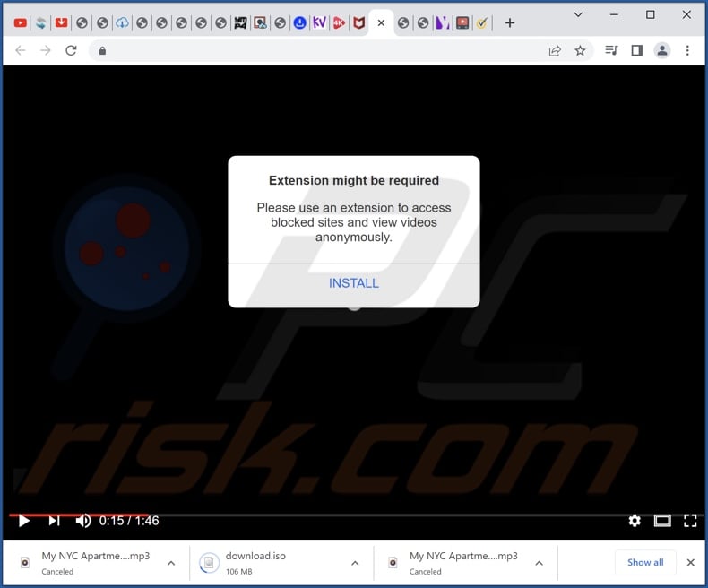The height and width of the screenshot is (588, 708).
Task: Play the video
Action: [x=24, y=521]
